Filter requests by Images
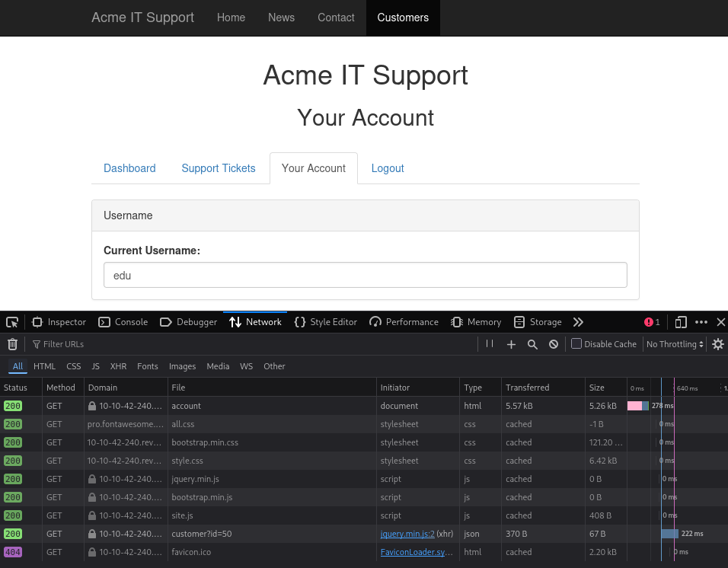 point(183,366)
